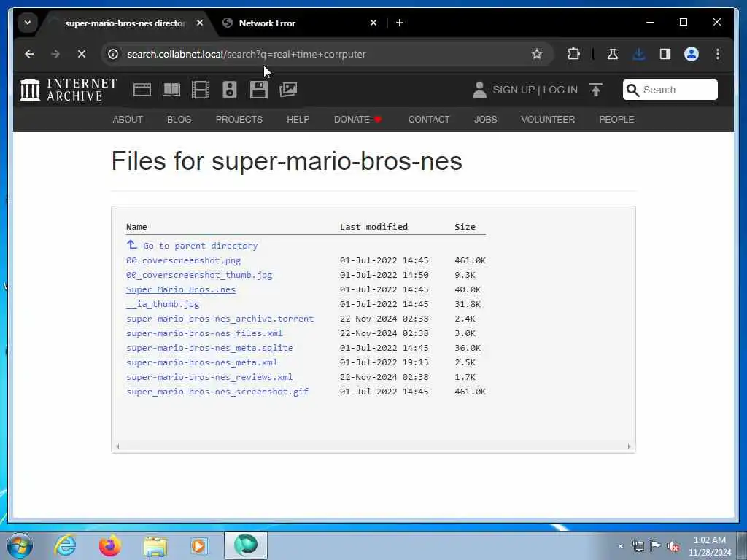This screenshot has height=560, width=747.
Task: Click the browser address bar URL
Action: click(247, 54)
